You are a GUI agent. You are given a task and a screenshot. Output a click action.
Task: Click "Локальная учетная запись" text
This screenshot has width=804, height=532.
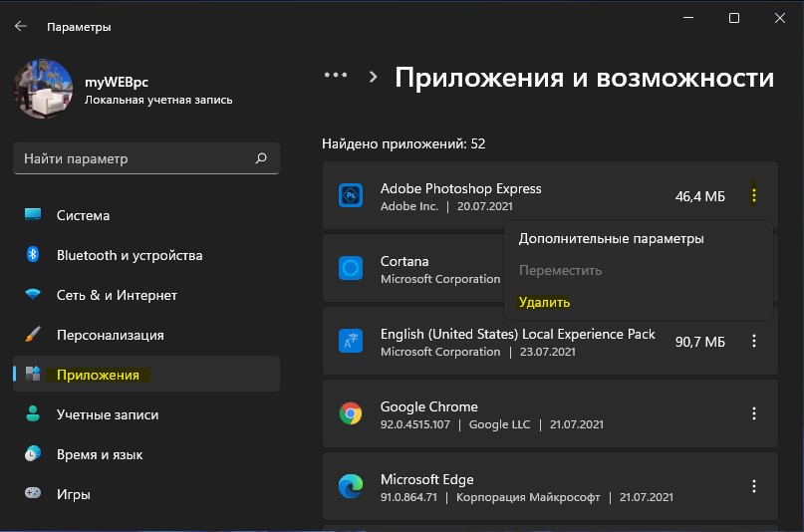click(158, 100)
